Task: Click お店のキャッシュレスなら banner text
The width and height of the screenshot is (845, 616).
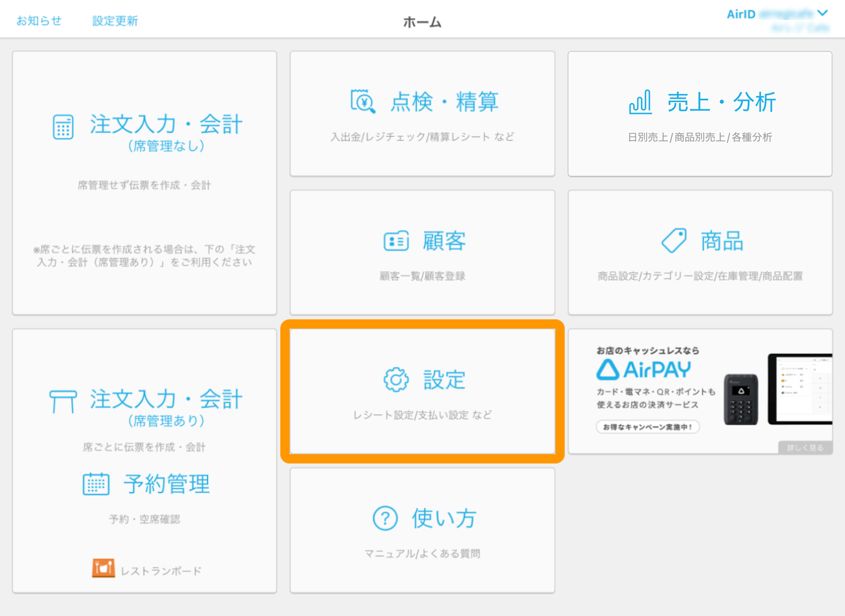Action: pos(647,351)
